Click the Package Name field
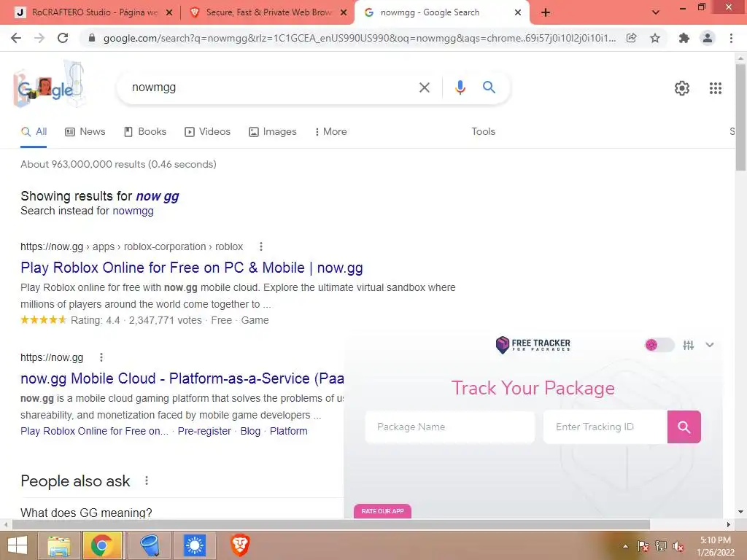747x560 pixels. 449,427
